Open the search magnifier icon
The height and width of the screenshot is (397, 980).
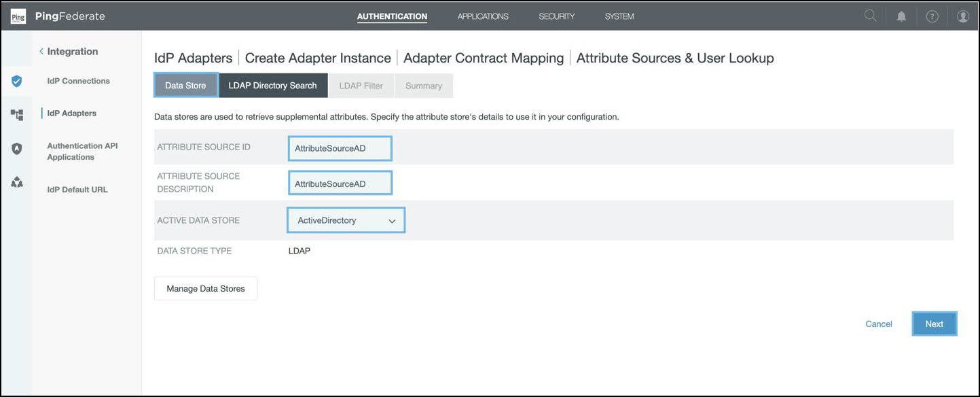870,16
